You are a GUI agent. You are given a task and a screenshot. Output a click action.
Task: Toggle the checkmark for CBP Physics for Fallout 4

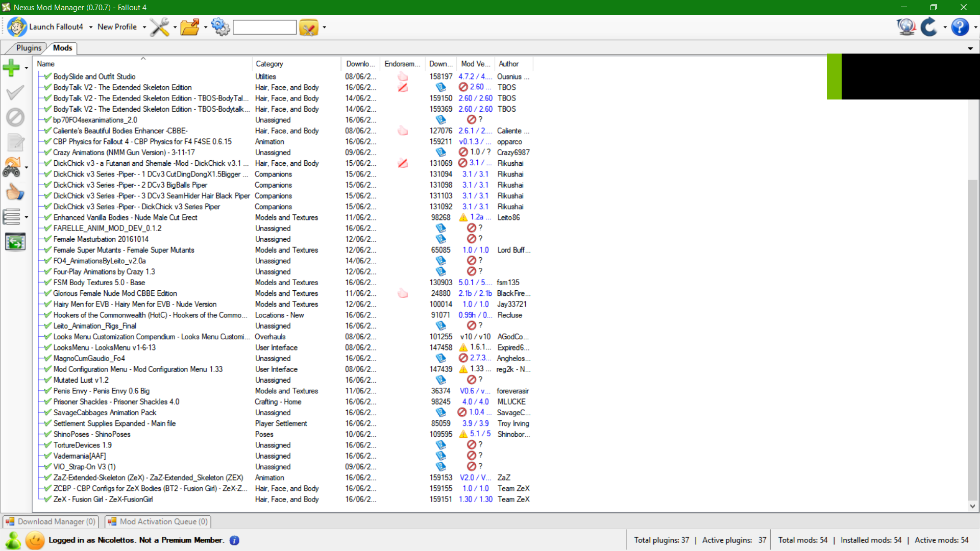pyautogui.click(x=47, y=141)
